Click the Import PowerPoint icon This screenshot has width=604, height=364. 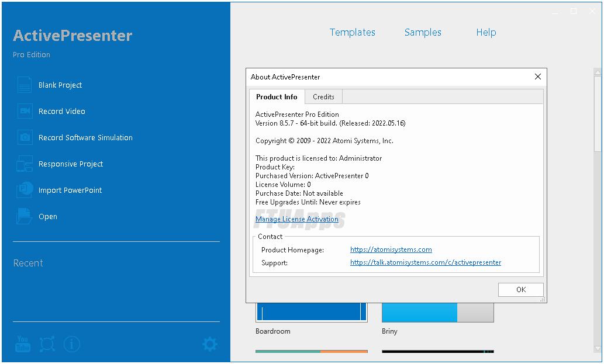click(x=25, y=190)
